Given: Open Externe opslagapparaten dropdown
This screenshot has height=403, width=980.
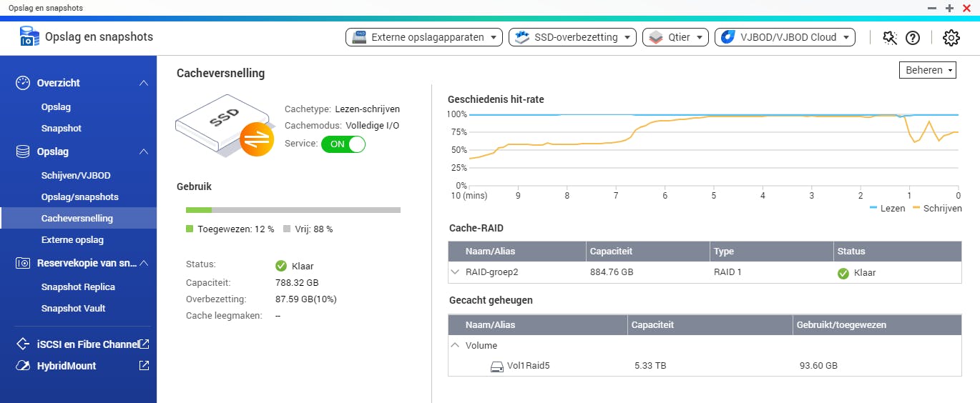Looking at the screenshot, I should point(424,37).
